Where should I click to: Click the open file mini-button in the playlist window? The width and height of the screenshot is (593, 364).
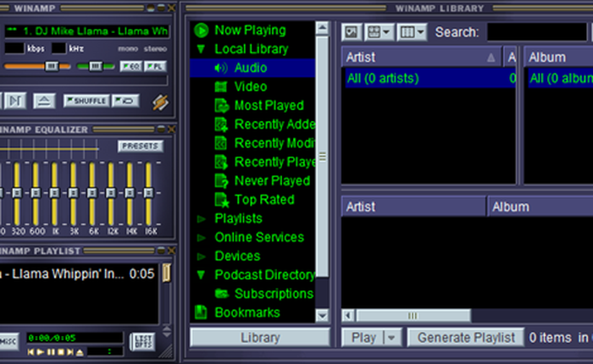(x=80, y=352)
